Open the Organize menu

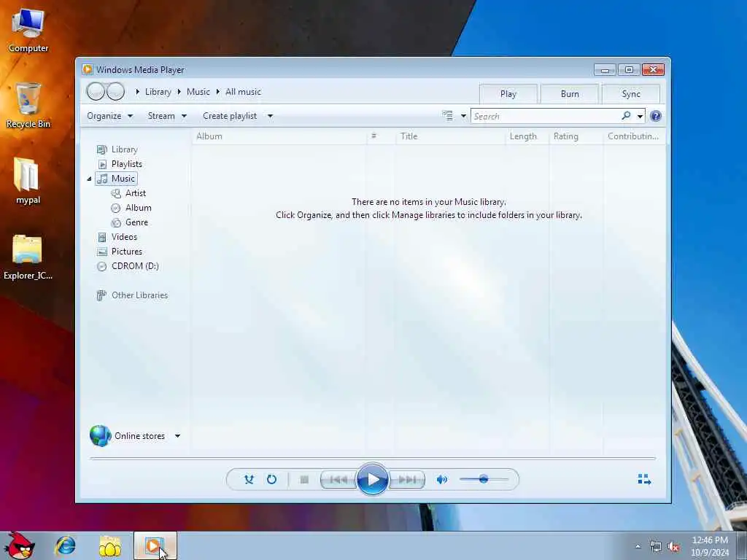pyautogui.click(x=109, y=116)
